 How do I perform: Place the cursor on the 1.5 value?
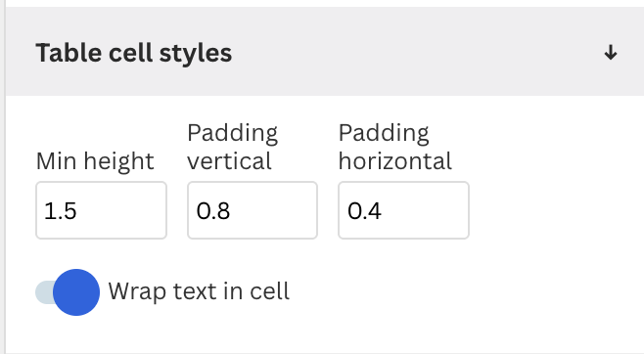pyautogui.click(x=61, y=211)
